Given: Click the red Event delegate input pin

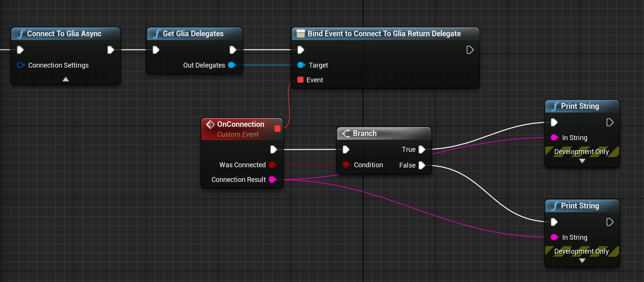Looking at the screenshot, I should 301,80.
